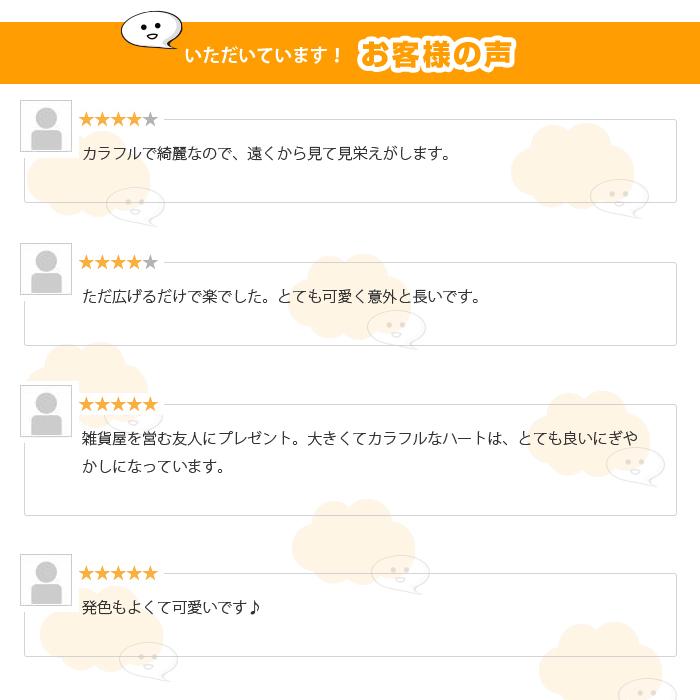The image size is (700, 700).
Task: Open the review ただ広げるだけで楽でした
Action: (281, 297)
